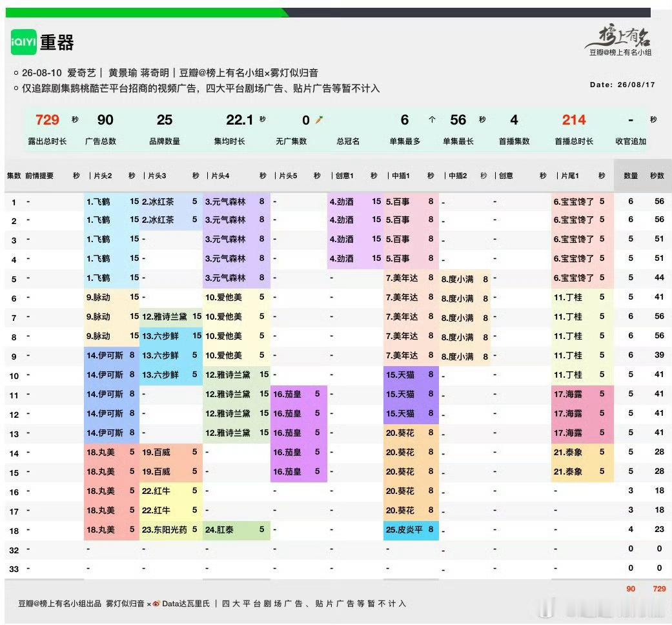Click the 片尾1 column header
672x625 pixels.
point(569,176)
